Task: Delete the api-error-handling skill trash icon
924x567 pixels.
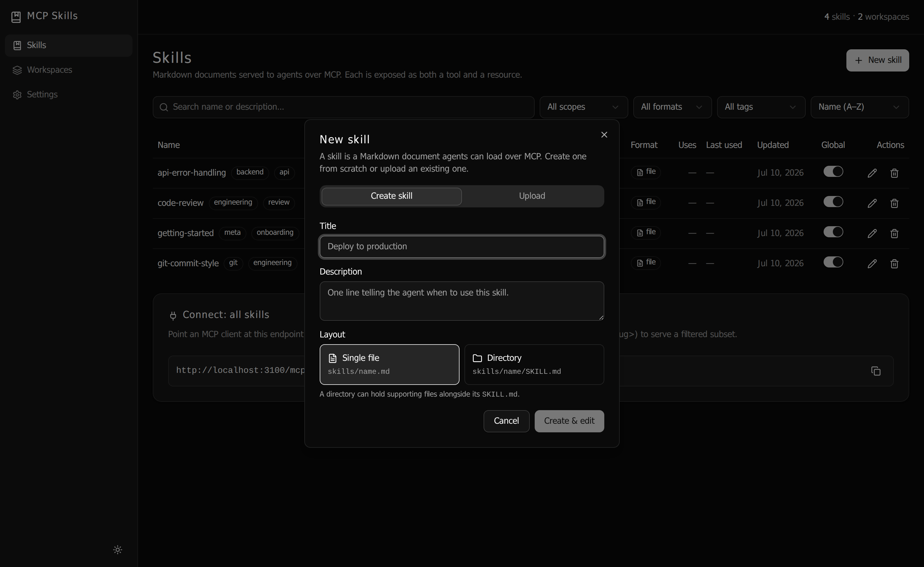Action: point(894,173)
